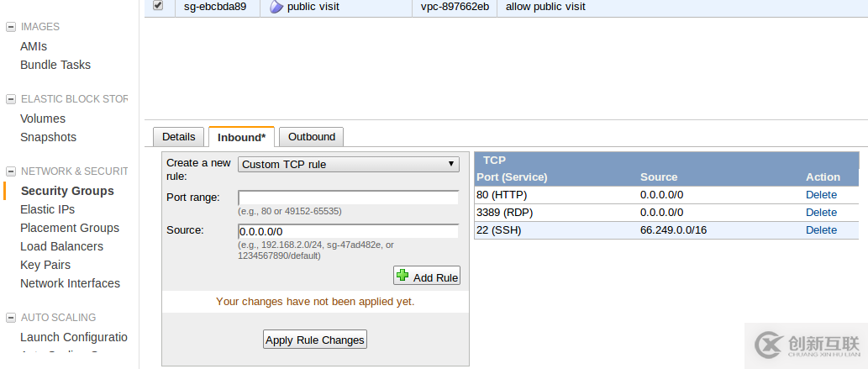Collapse the IMAGES sidebar section
The image size is (868, 369).
coord(11,27)
